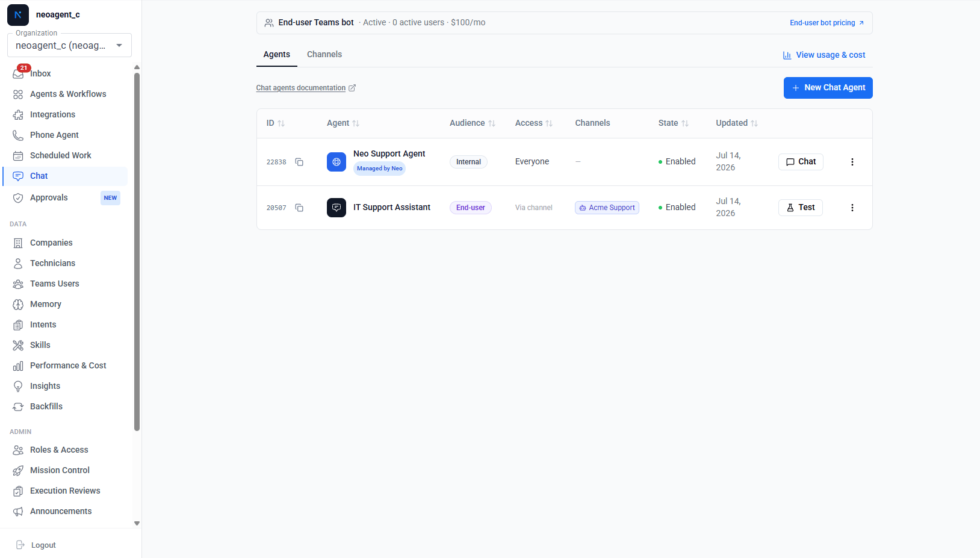Open Agents & Workflows in sidebar
The height and width of the screenshot is (558, 980).
point(65,94)
